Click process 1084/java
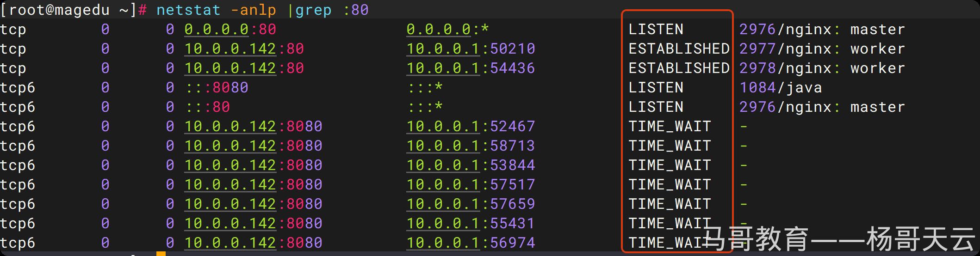Image resolution: width=980 pixels, height=256 pixels. (781, 87)
